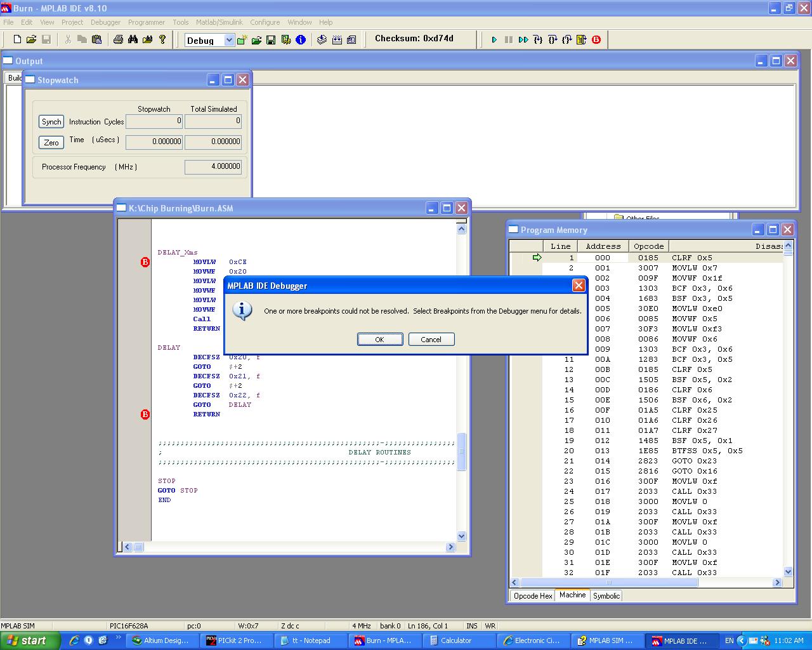Viewport: 812px width, 650px height.
Task: Open the Matlab/Simulink menu
Action: pos(219,22)
